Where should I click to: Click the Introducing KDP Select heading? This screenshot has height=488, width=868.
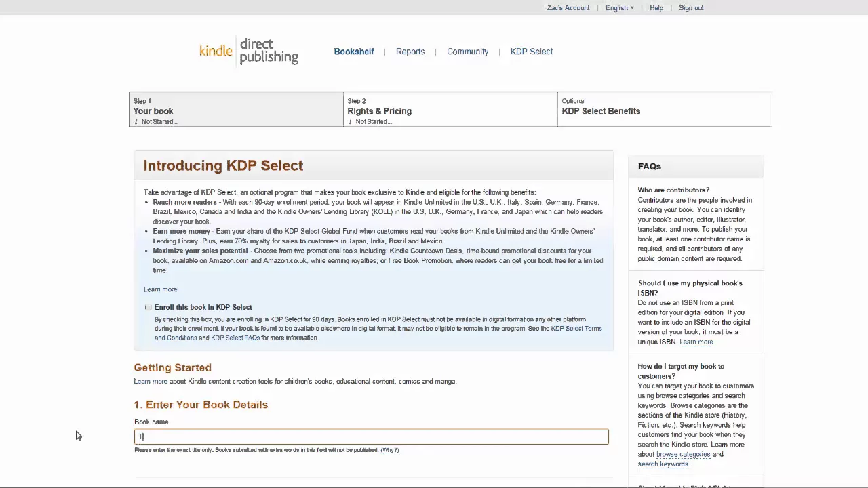[223, 166]
